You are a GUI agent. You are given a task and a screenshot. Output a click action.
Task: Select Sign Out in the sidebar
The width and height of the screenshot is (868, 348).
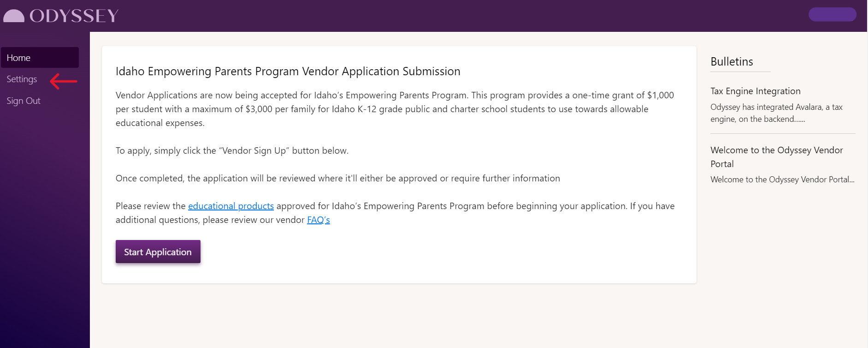[x=24, y=101]
